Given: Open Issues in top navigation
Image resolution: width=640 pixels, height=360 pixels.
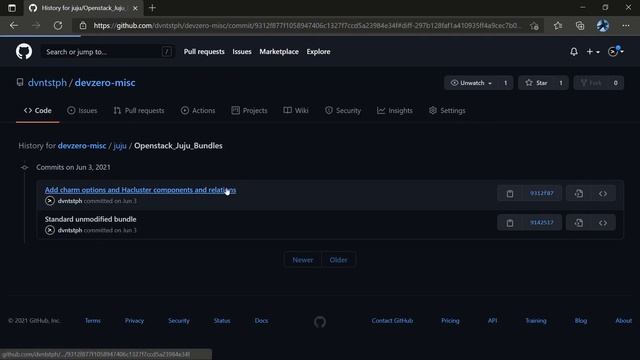Looking at the screenshot, I should click(242, 52).
